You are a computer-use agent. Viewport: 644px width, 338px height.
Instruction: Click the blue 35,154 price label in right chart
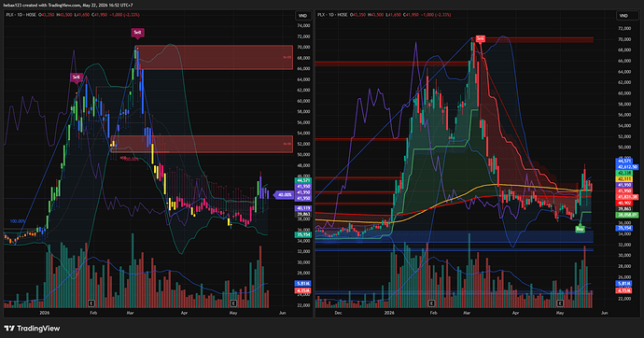click(623, 228)
